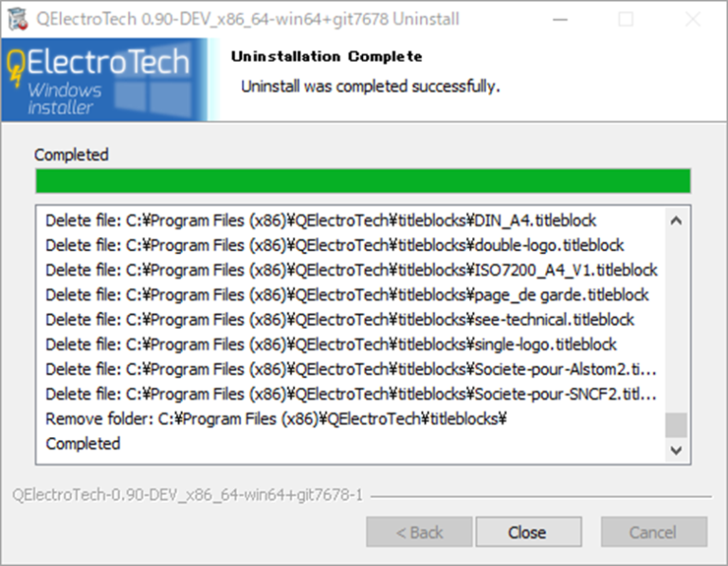Click the scroll up arrow in the log

point(676,221)
